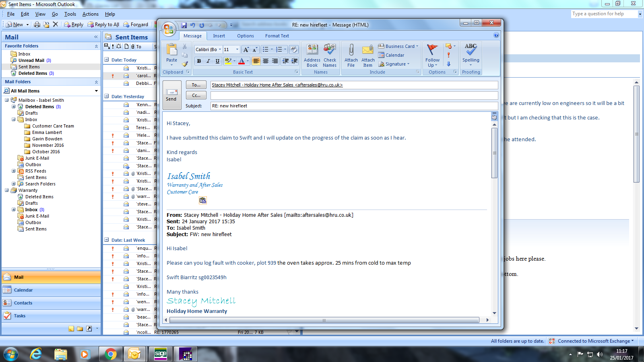
Task: Toggle Align Left
Action: [x=256, y=61]
